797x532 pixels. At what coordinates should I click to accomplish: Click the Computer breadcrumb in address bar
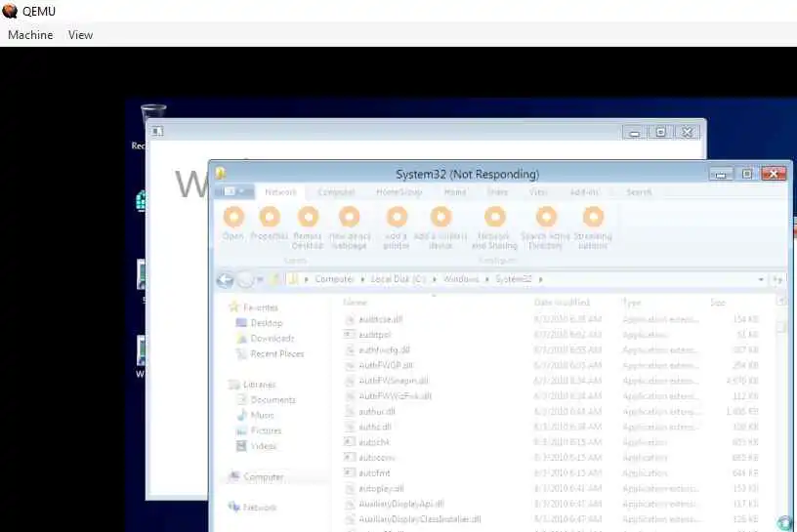coord(334,279)
